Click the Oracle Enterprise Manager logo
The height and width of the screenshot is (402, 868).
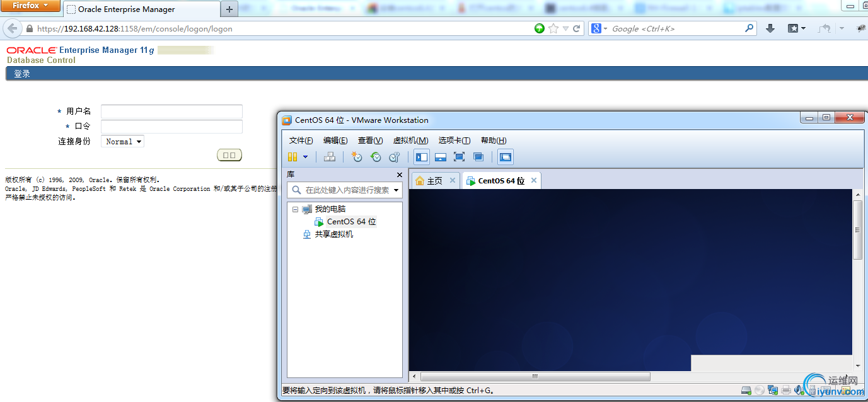(81, 50)
